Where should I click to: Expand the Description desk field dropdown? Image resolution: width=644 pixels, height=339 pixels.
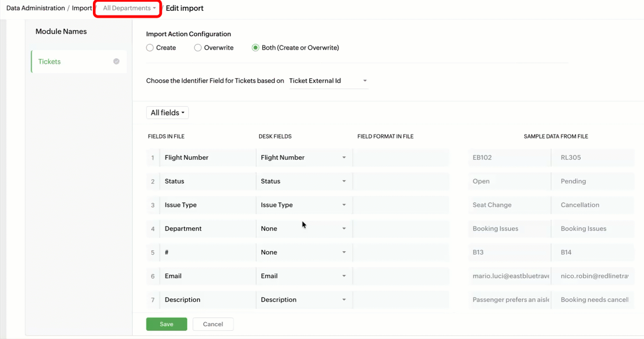[303, 300]
